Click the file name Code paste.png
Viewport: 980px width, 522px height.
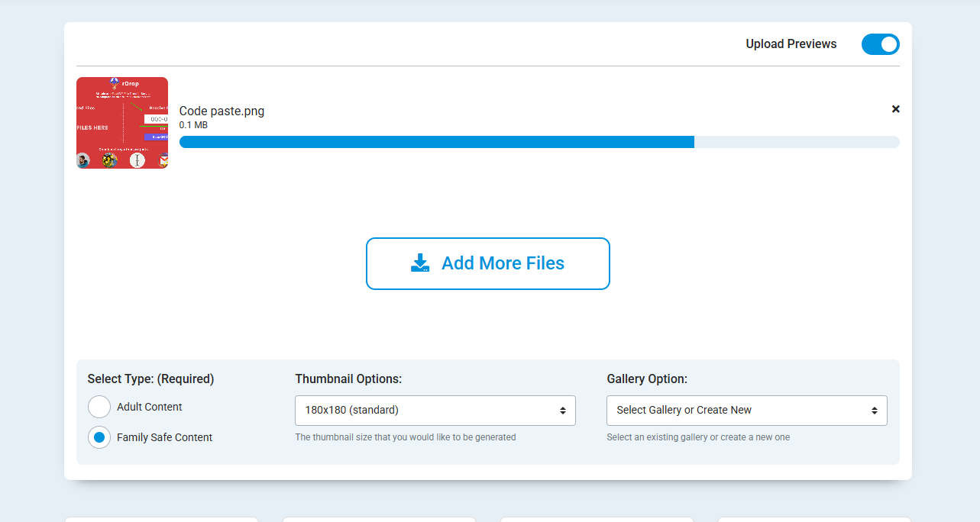point(222,111)
